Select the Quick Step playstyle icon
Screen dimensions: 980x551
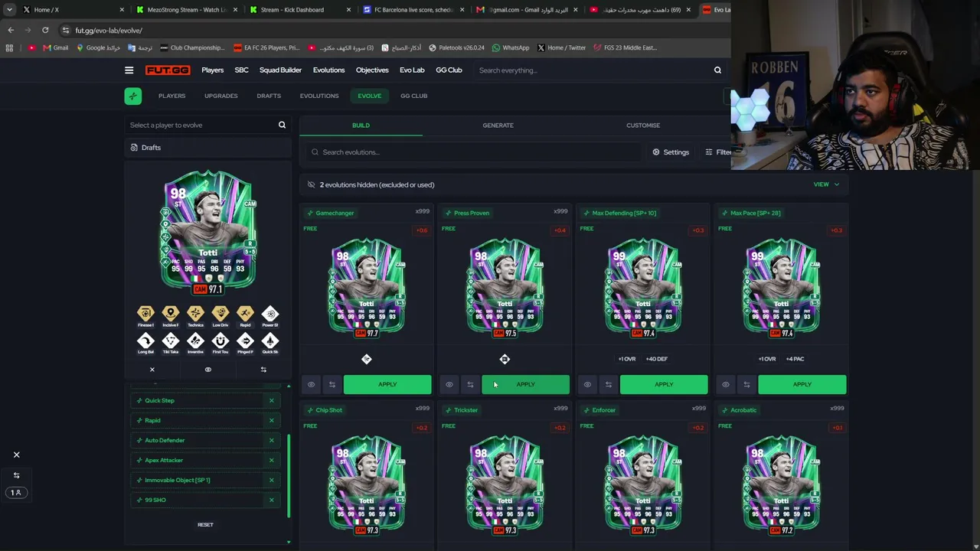(270, 341)
